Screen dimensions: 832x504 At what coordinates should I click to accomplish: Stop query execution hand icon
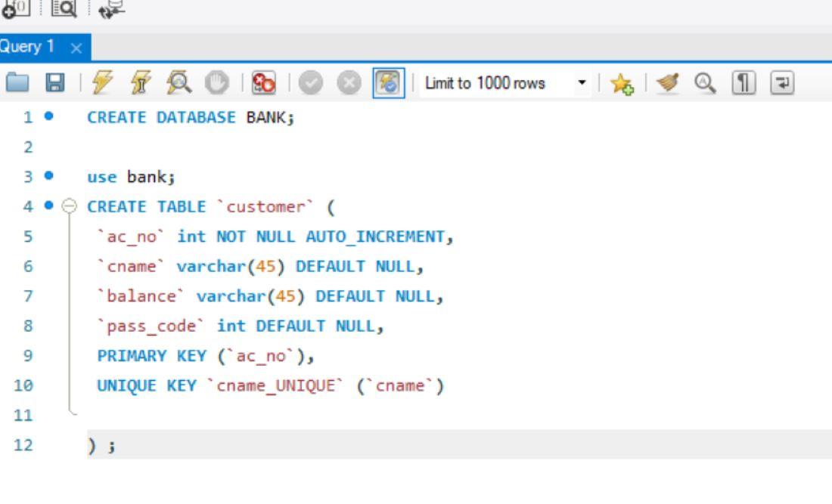[217, 82]
